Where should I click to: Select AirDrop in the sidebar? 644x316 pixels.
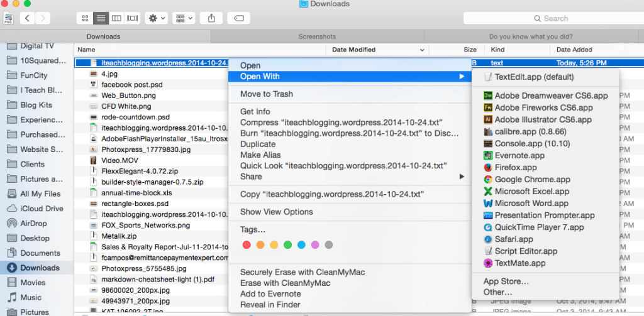(x=35, y=223)
